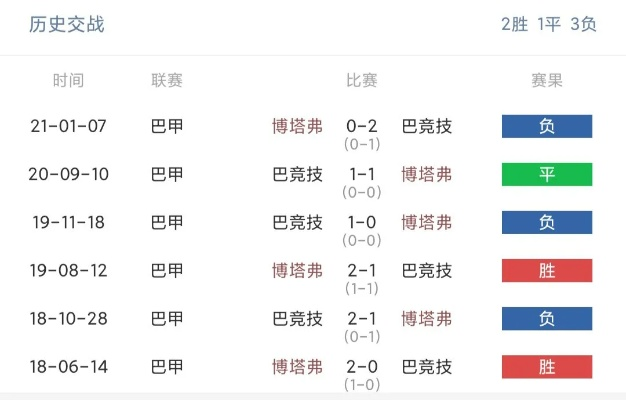The image size is (626, 400).
Task: Open 博塔弗 team link in 21-01-07 row
Action: coord(297,127)
